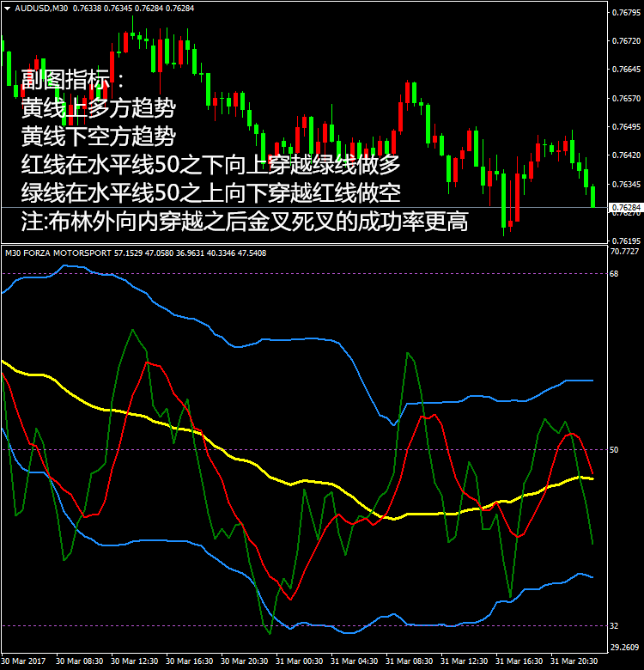The height and width of the screenshot is (670, 644).
Task: Click the M30 FORZA MOTORSPORT indicator label
Action: coord(58,253)
